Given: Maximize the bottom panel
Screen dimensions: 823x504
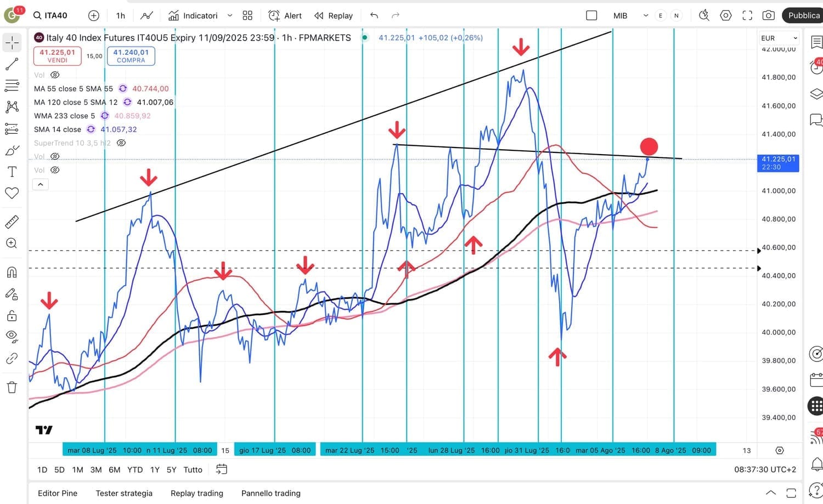Looking at the screenshot, I should point(791,492).
